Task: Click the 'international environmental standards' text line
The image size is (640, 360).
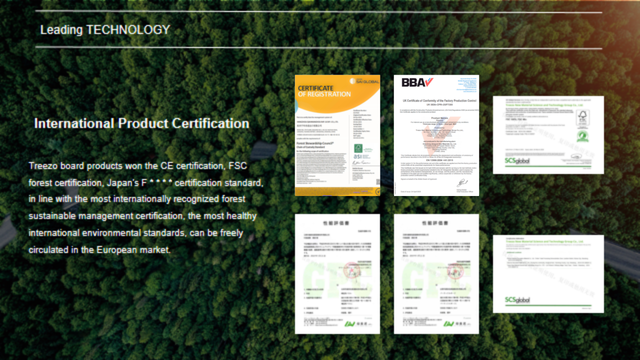Action: point(136,233)
